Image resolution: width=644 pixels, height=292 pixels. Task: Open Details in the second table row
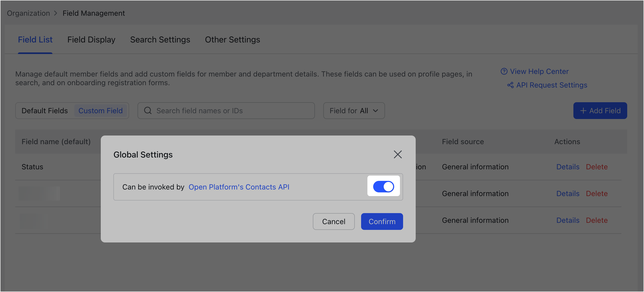coord(568,193)
